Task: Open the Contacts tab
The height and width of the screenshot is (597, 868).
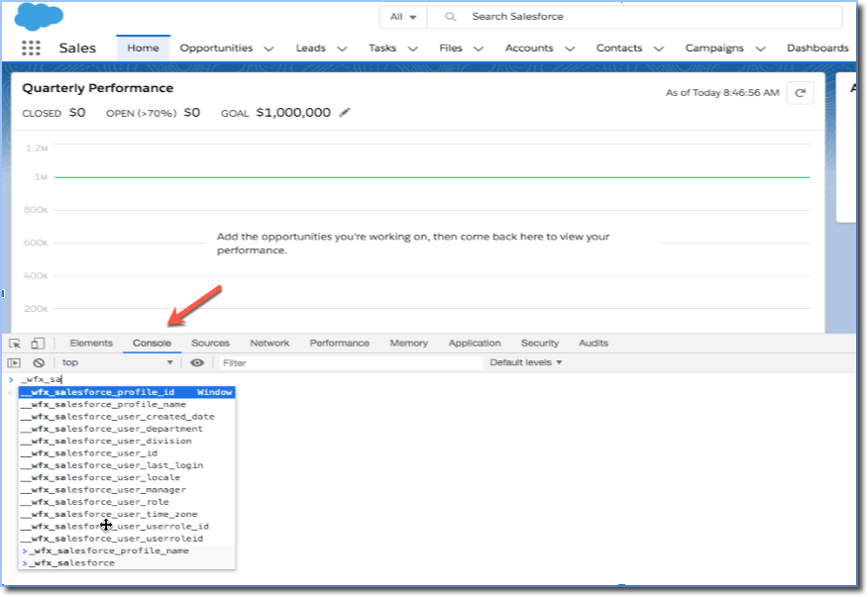Action: click(x=619, y=49)
